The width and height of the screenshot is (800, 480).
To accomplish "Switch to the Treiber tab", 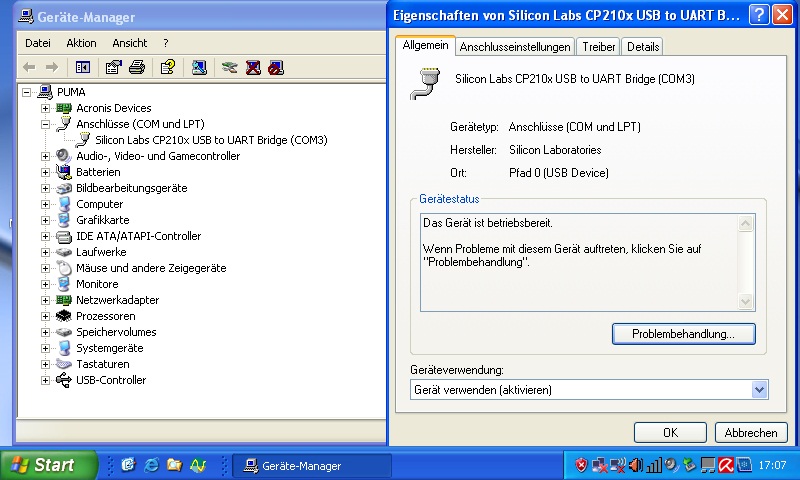I will click(598, 47).
